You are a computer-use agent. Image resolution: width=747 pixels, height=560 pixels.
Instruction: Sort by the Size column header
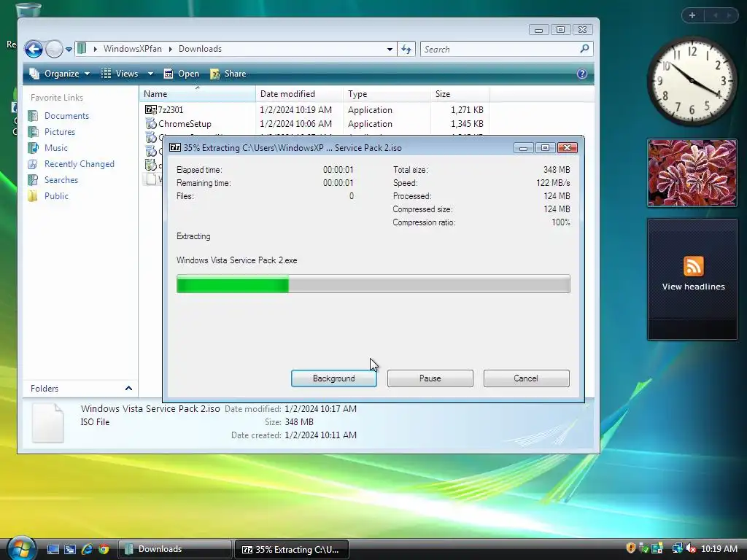tap(460, 94)
